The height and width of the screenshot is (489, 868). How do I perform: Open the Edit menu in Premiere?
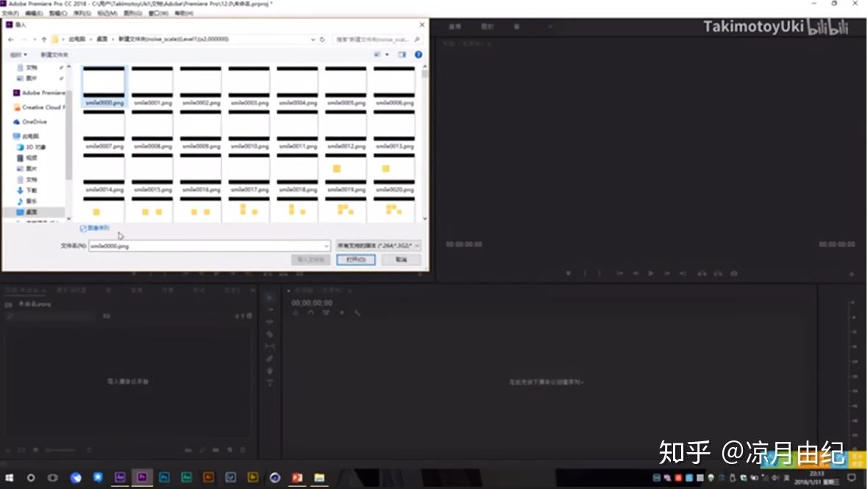click(35, 13)
